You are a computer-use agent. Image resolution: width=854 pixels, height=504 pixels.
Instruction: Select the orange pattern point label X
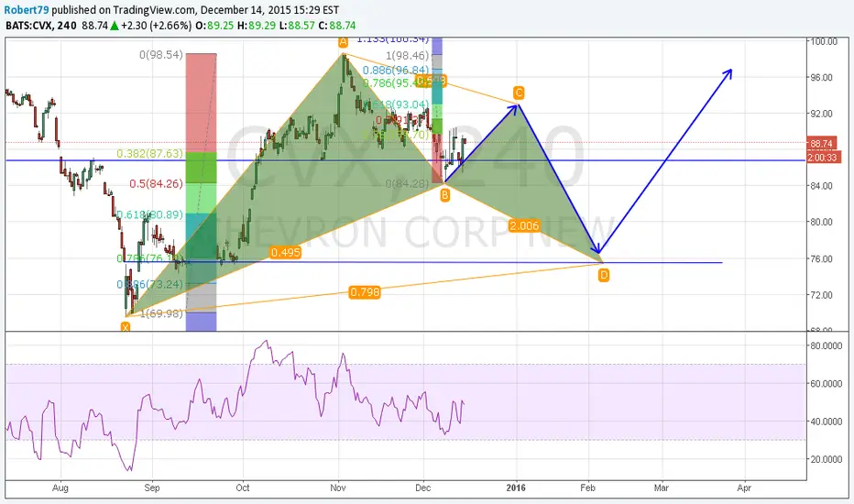[126, 327]
